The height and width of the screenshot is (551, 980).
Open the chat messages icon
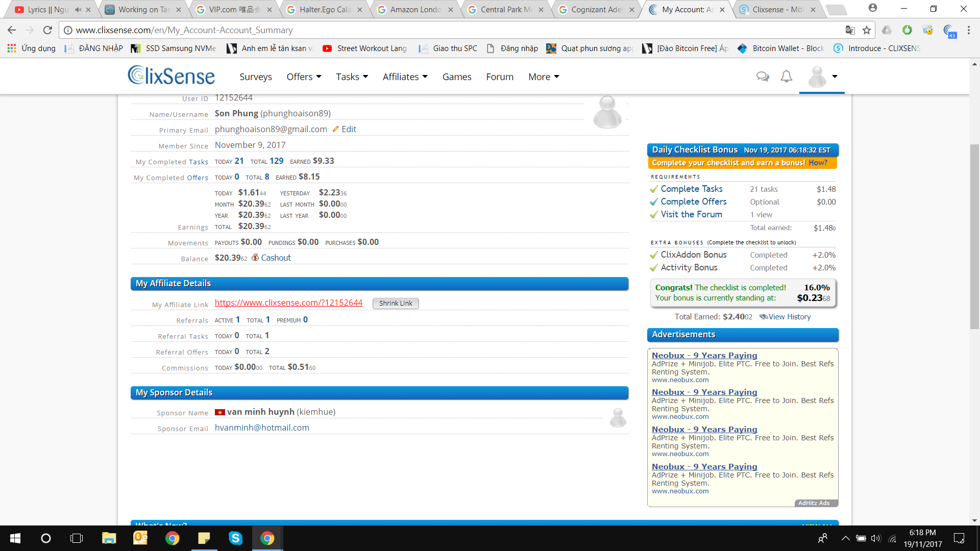point(763,77)
